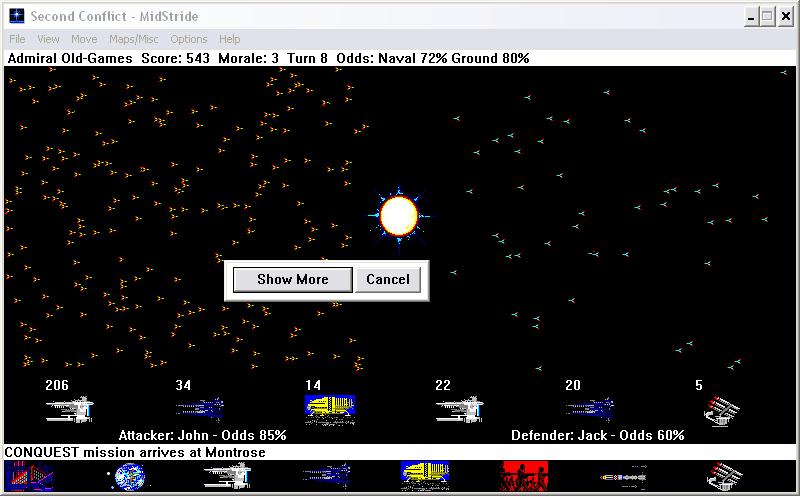The image size is (800, 496).
Task: Open the File menu
Action: (17, 39)
